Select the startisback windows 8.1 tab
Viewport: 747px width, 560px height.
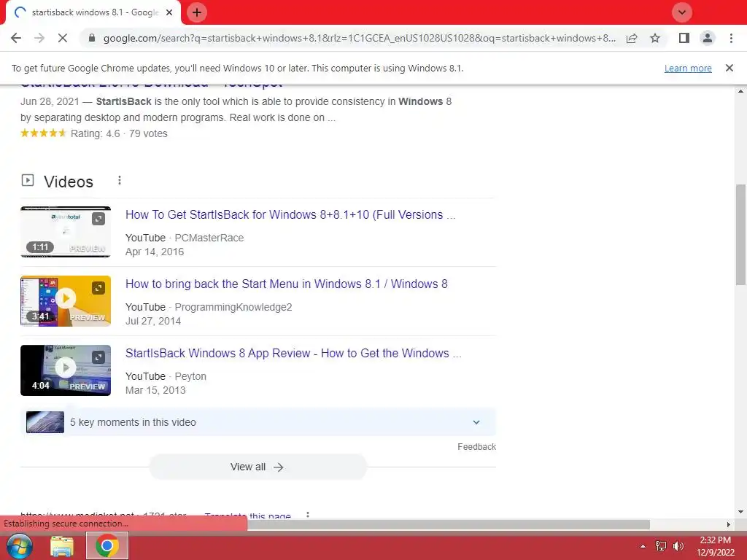click(93, 12)
